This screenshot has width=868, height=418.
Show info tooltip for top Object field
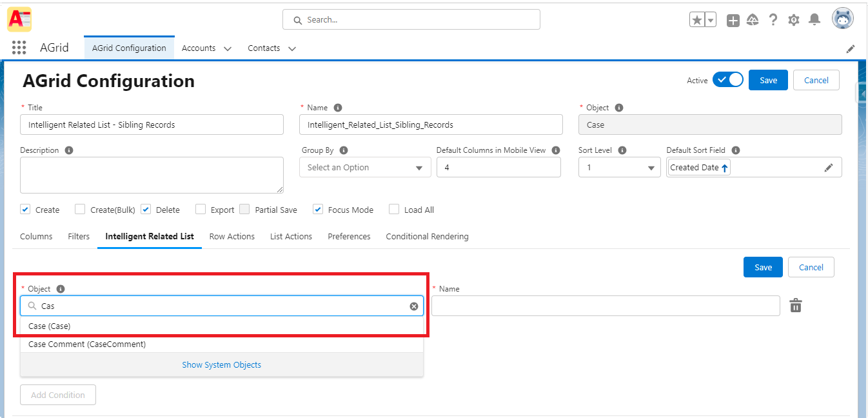pos(619,108)
